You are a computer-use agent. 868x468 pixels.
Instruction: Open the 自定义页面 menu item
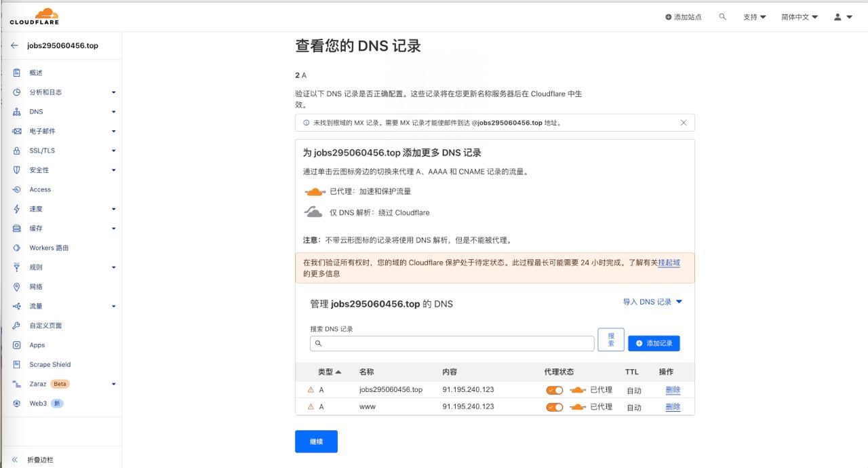tap(45, 326)
